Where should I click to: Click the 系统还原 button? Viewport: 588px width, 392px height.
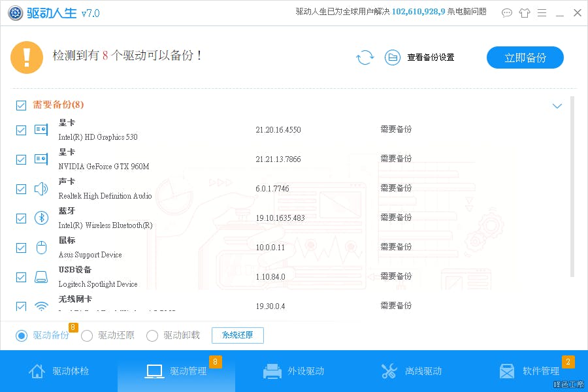tap(237, 336)
